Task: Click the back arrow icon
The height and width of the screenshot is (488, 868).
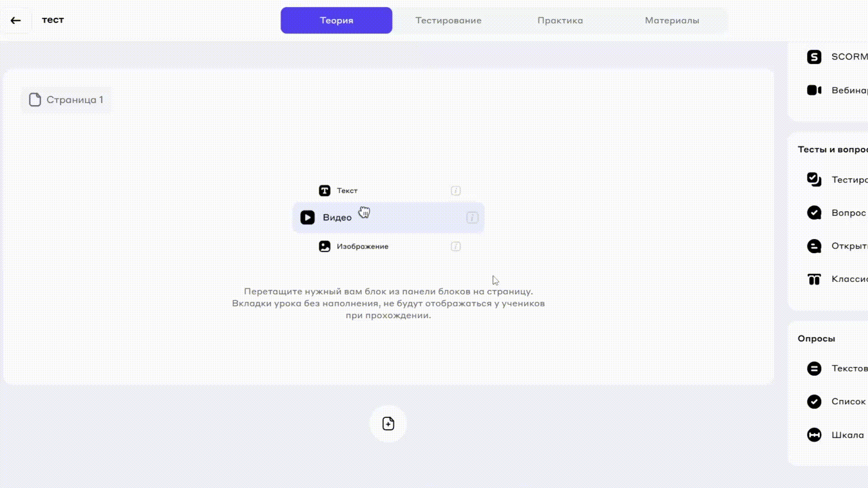Action: tap(16, 20)
